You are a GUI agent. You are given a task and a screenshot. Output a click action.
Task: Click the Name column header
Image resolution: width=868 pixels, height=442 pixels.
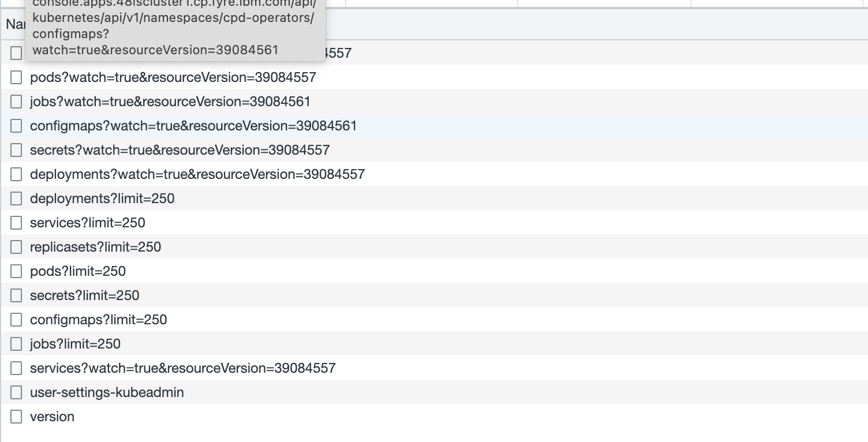[x=17, y=24]
